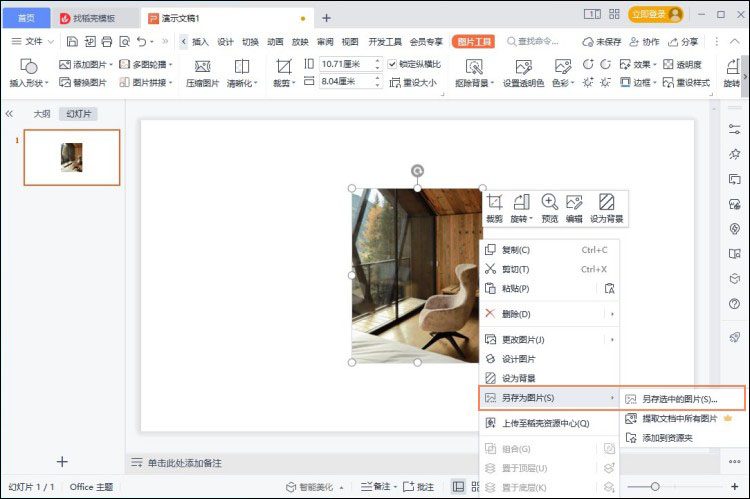Click the save icon in quick toolbar

pyautogui.click(x=72, y=42)
